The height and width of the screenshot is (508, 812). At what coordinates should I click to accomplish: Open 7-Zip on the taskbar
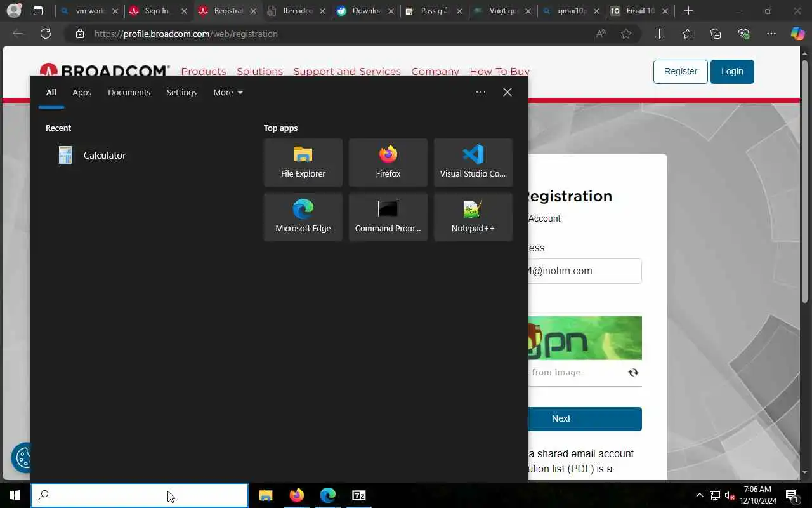(359, 495)
